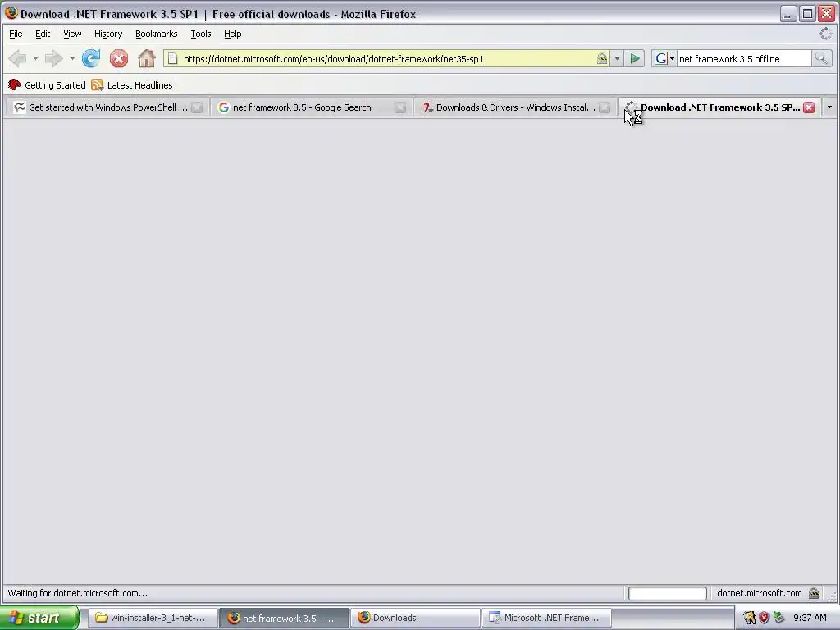This screenshot has width=840, height=630.
Task: Maximize the Firefox window
Action: point(807,14)
